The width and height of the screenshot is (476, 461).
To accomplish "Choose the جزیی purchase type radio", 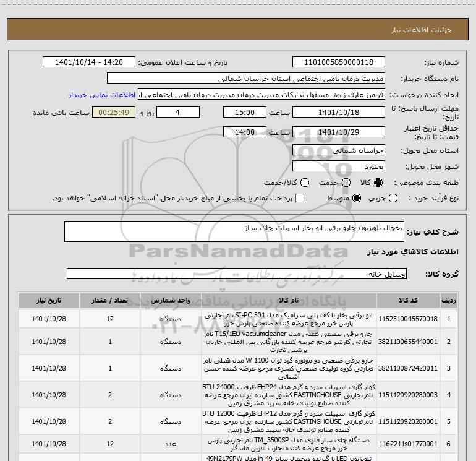I will pos(393,198).
